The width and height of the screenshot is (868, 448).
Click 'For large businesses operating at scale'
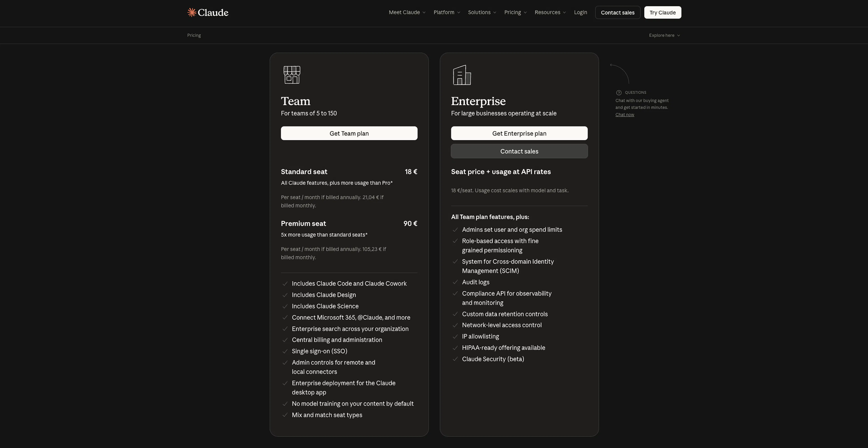(504, 114)
